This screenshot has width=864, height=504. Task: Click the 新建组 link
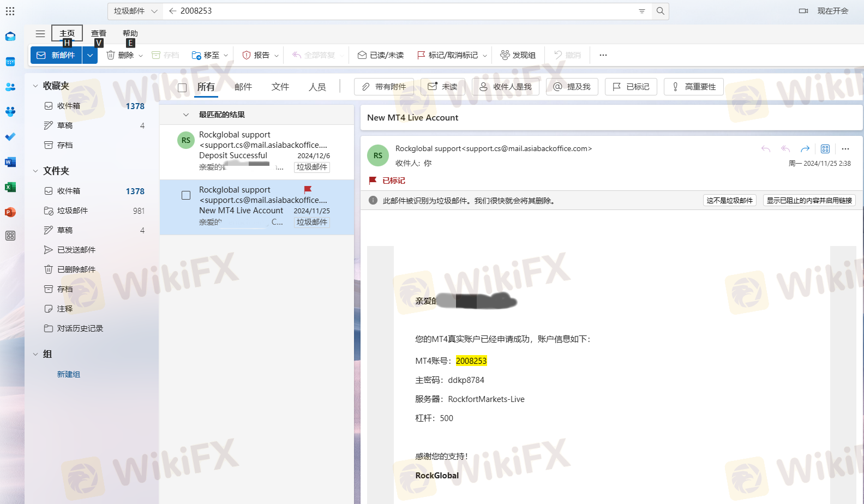(x=69, y=374)
